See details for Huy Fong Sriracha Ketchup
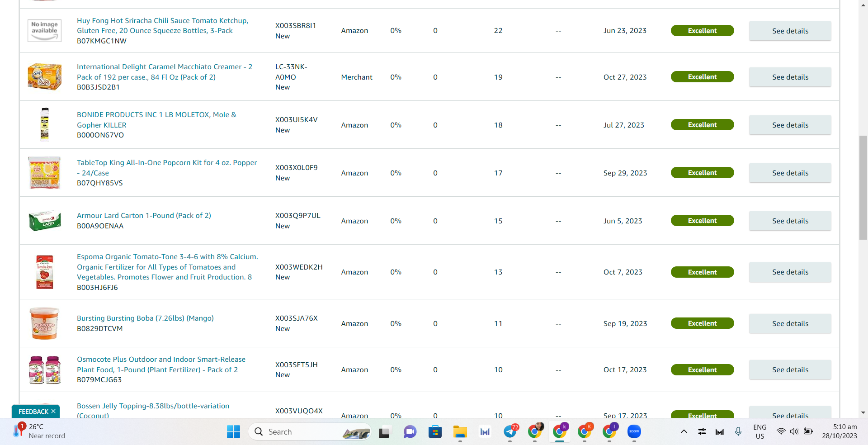 pos(790,31)
